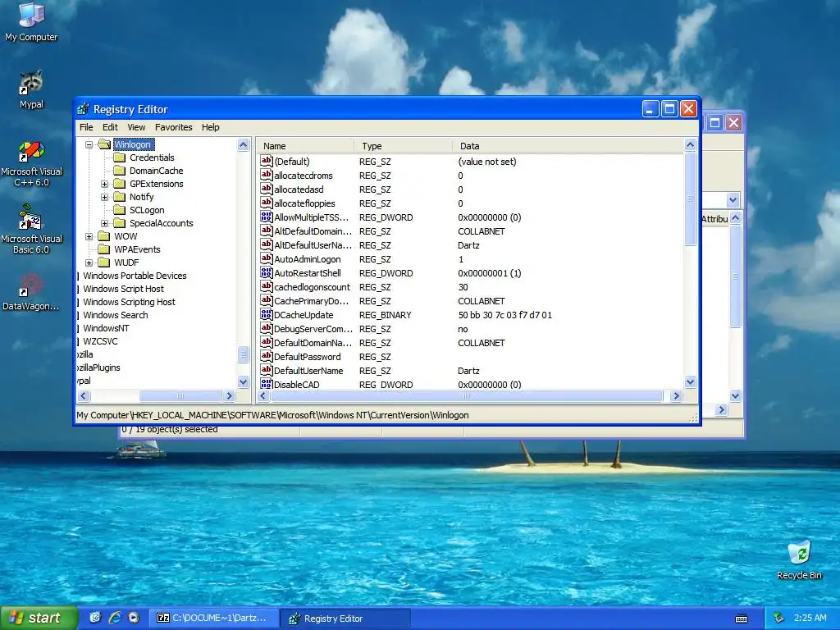Select the WZCSVC key
This screenshot has width=840, height=630.
tap(100, 341)
